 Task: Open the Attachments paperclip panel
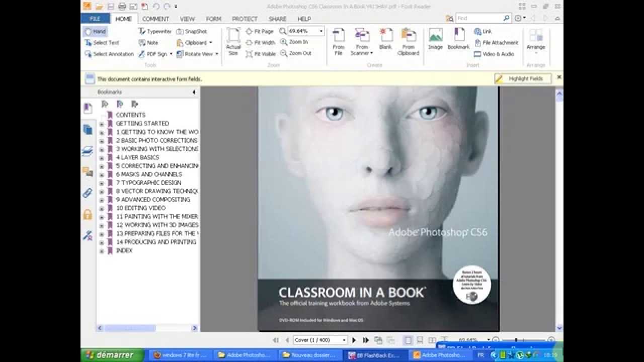(x=88, y=194)
